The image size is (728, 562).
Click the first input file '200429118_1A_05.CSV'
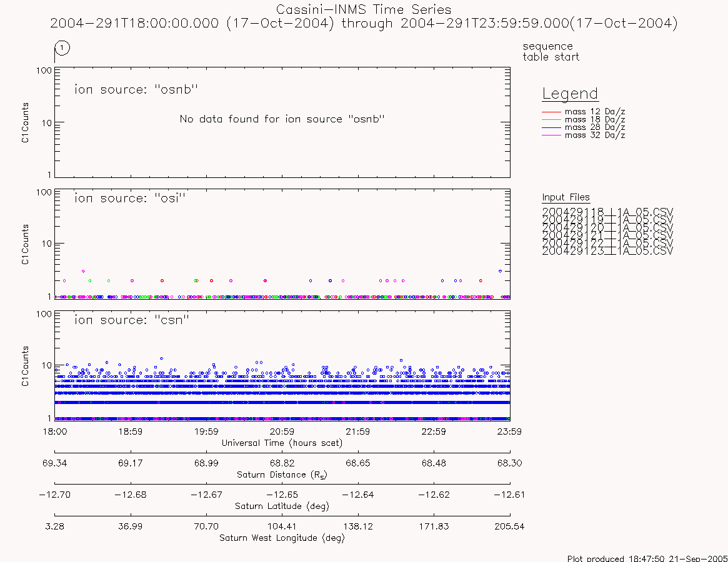point(607,212)
